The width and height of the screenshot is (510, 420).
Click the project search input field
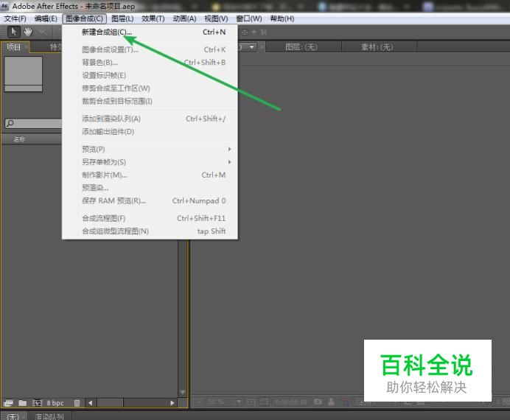(x=33, y=123)
